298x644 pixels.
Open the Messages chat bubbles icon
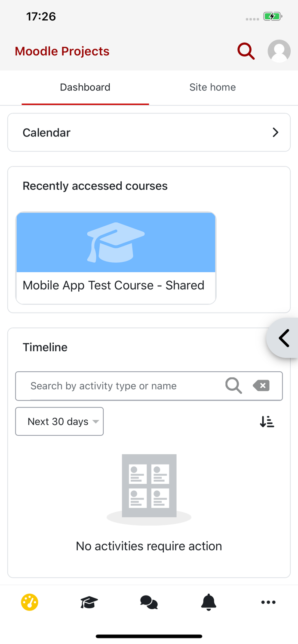tap(149, 602)
